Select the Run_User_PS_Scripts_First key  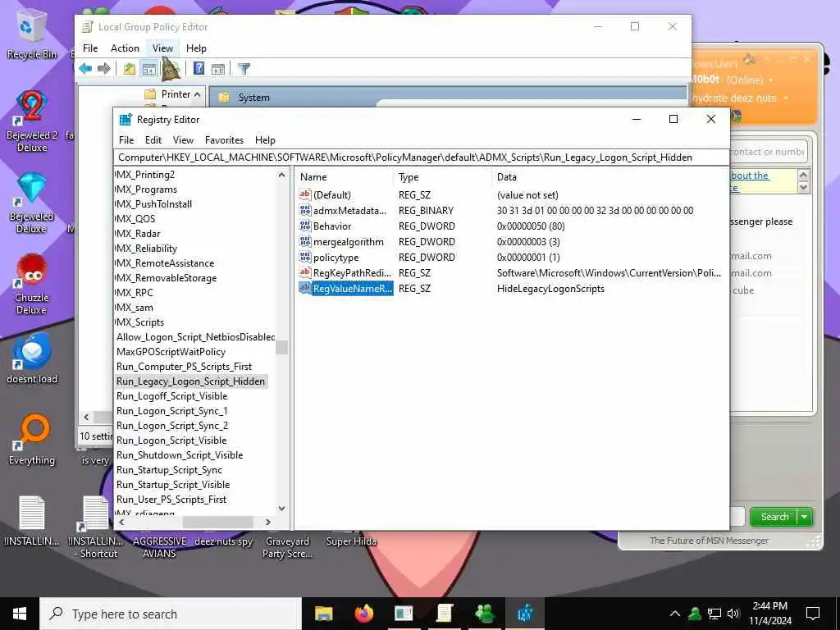(171, 500)
